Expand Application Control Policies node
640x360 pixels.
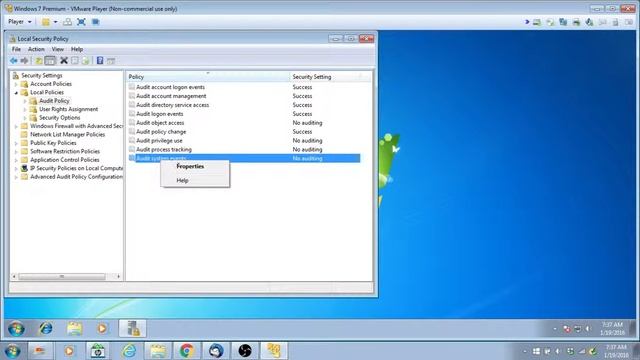click(x=16, y=160)
